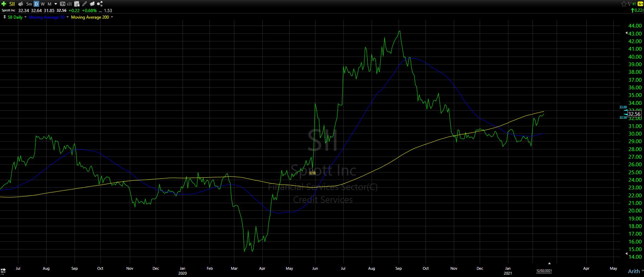Expand the Moving Average 50 dropdown
This screenshot has height=277, width=644.
(67, 17)
